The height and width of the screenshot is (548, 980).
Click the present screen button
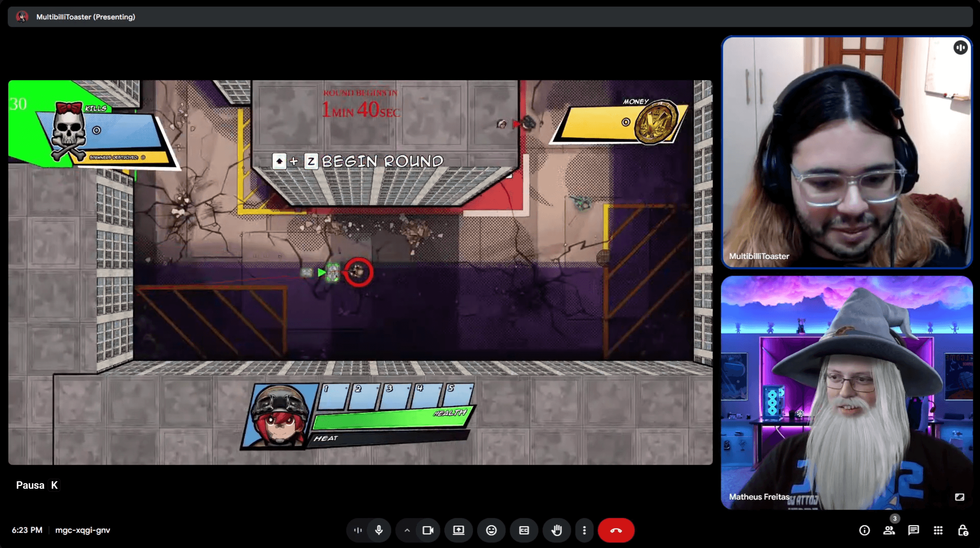(x=458, y=530)
